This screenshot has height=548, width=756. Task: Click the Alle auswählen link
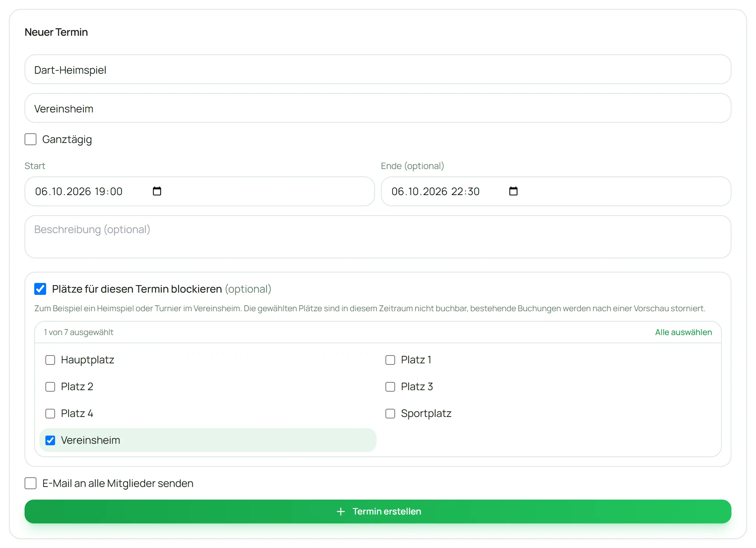[683, 332]
